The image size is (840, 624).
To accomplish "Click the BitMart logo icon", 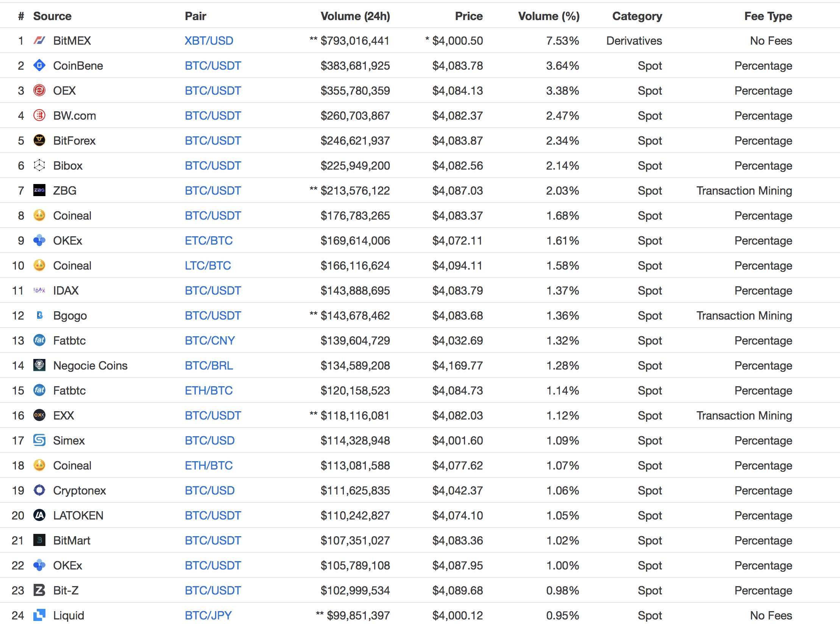I will (x=39, y=540).
